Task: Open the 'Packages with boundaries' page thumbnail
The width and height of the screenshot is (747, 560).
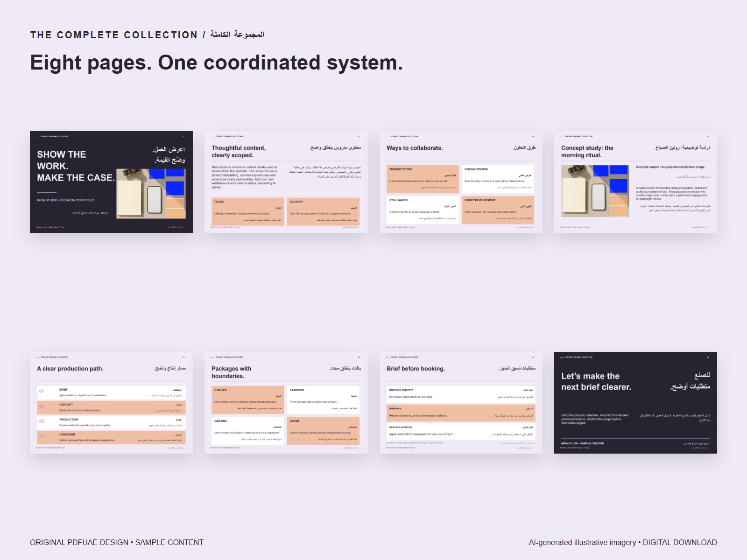Action: [286, 403]
